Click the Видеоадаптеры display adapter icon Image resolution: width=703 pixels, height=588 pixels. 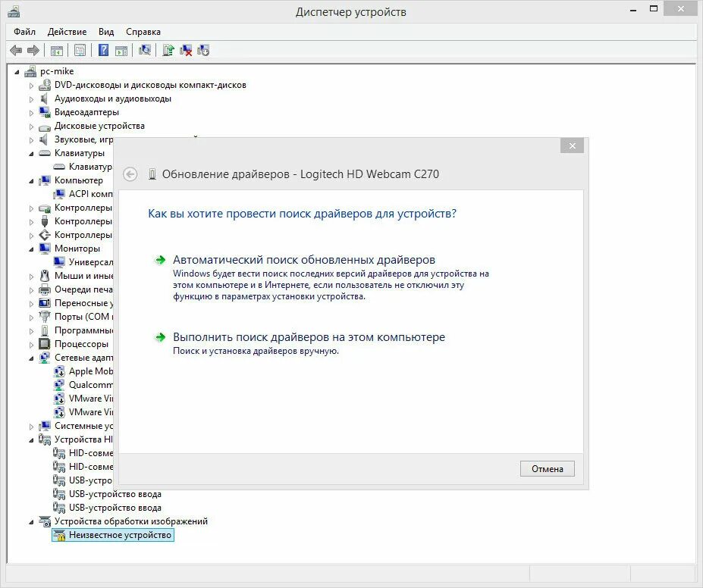(45, 112)
